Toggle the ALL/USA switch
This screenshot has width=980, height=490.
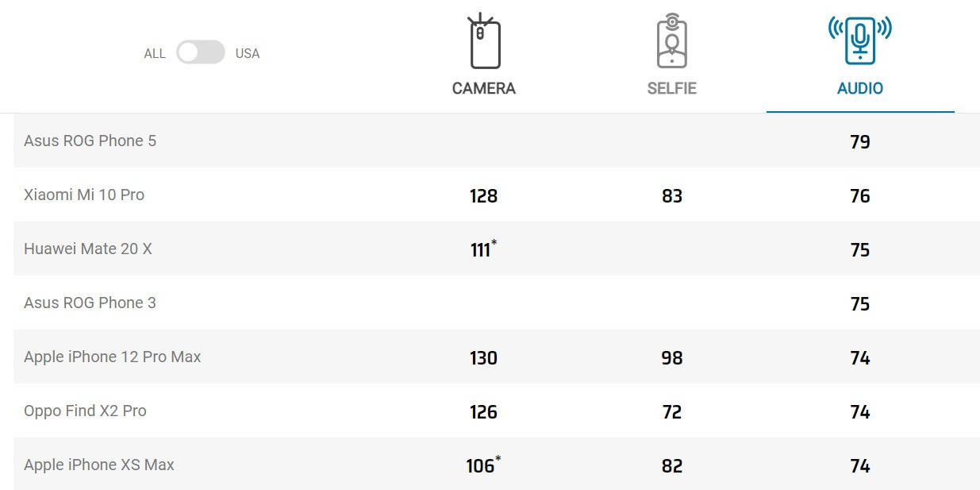tap(200, 52)
